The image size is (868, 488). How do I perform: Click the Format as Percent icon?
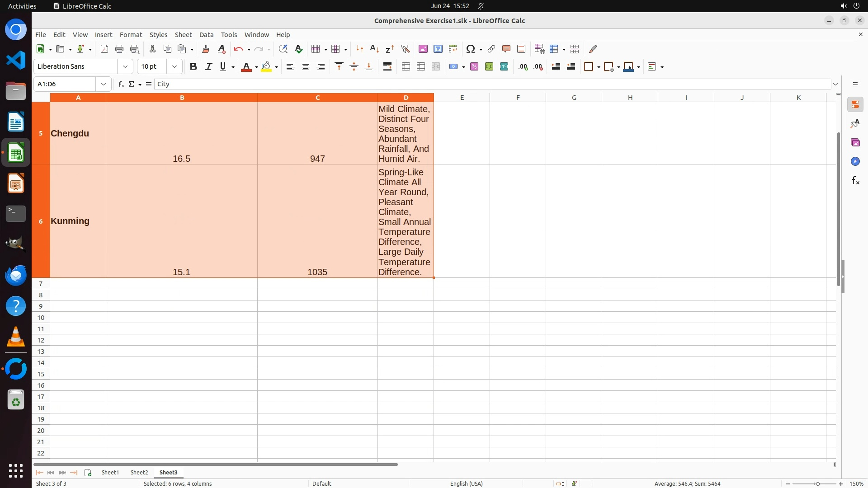click(x=474, y=67)
